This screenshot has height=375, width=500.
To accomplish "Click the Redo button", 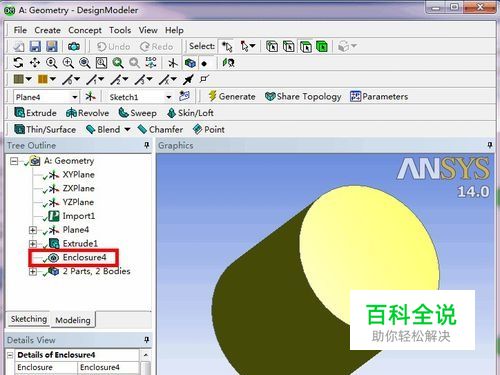I will [x=156, y=47].
